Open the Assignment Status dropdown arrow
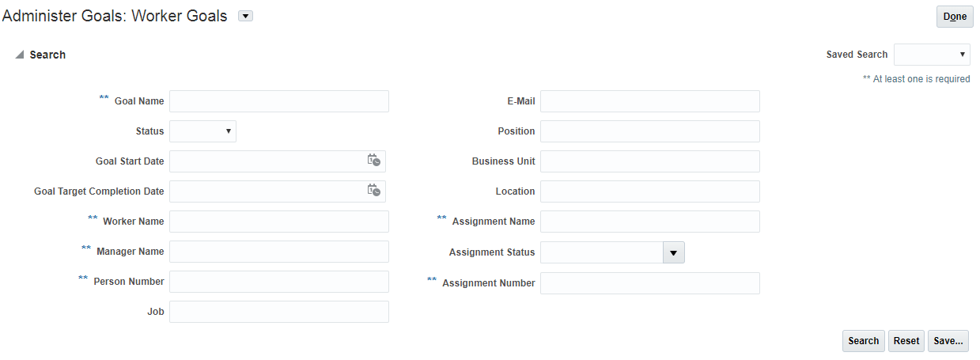 pos(673,252)
